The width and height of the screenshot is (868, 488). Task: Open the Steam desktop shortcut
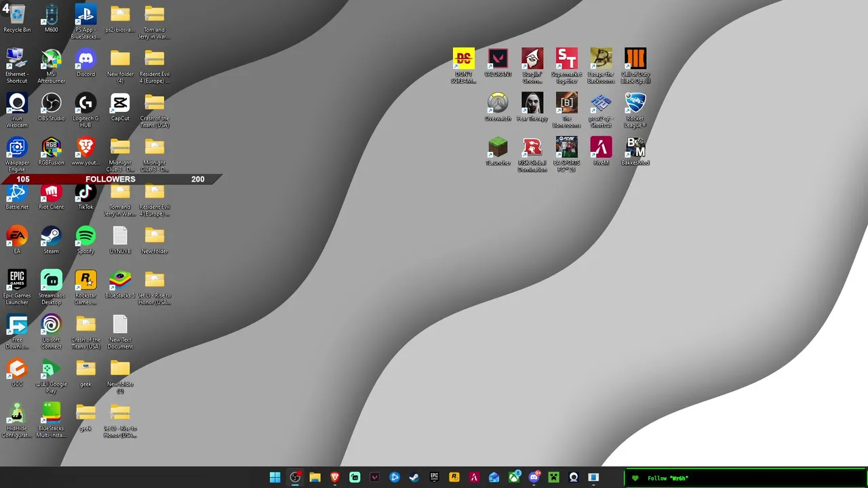[x=52, y=240]
